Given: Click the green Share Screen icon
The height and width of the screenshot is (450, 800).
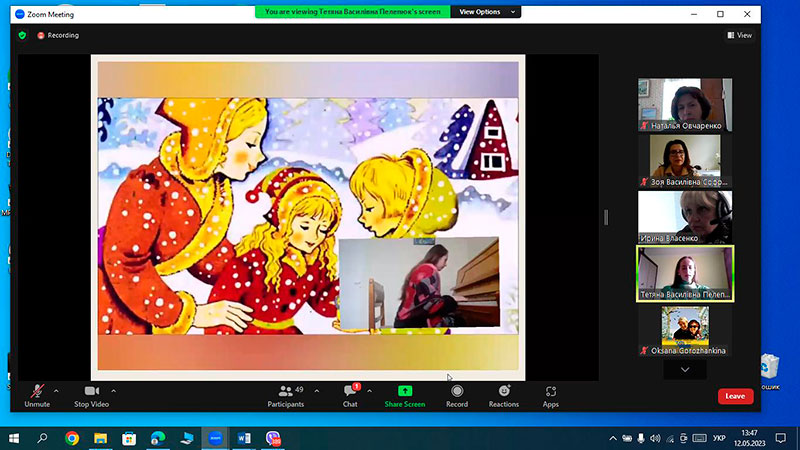Looking at the screenshot, I should [405, 391].
